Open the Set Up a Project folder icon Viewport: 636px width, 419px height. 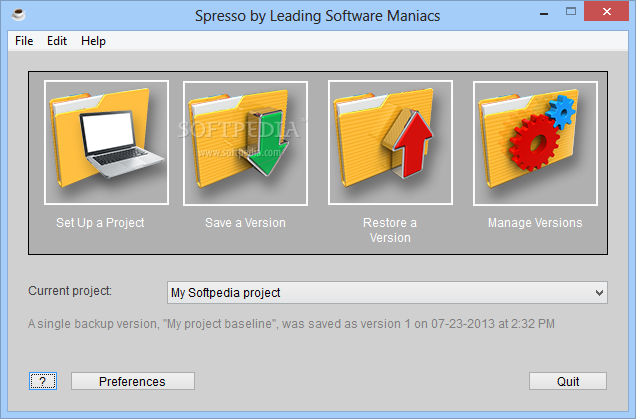point(106,142)
